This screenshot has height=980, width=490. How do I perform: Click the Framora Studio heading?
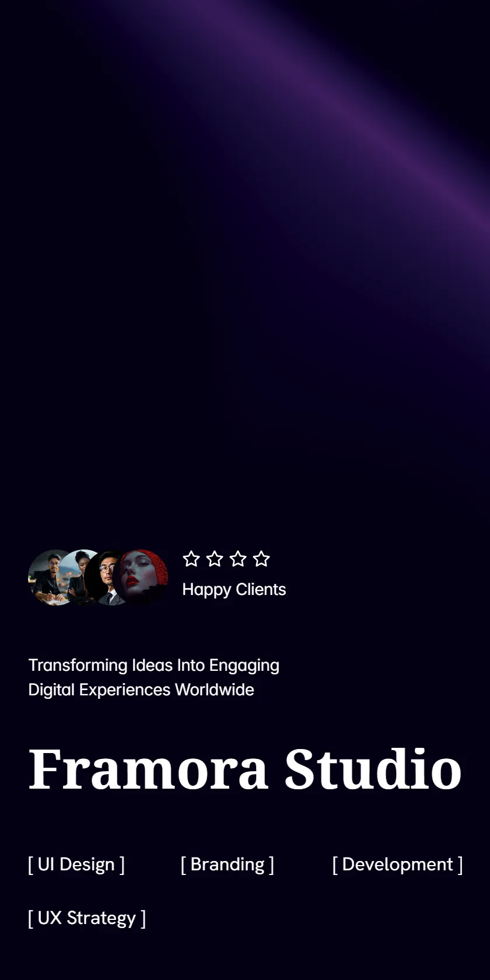coord(245,769)
